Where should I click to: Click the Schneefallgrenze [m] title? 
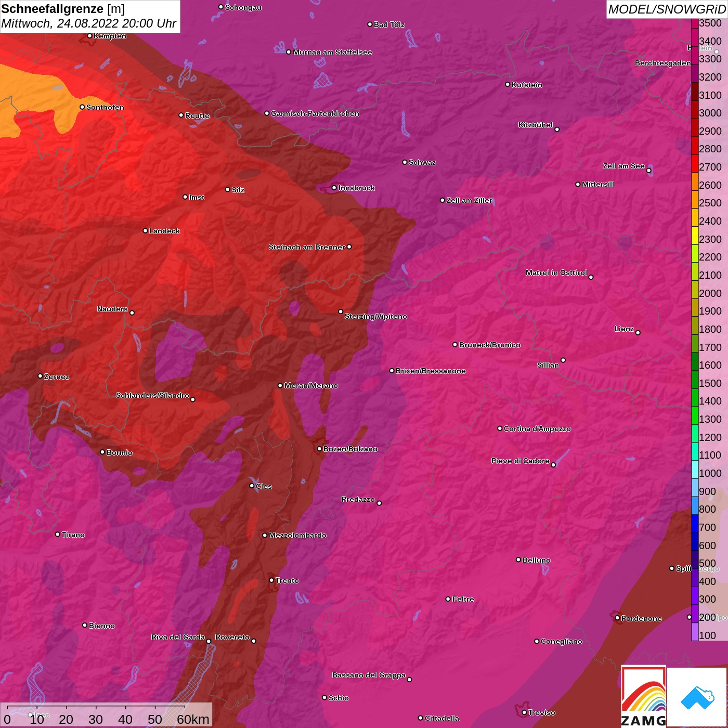(63, 9)
